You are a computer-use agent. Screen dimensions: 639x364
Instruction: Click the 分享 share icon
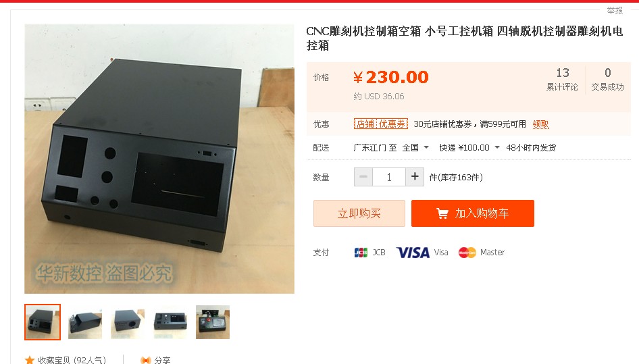[145, 361]
